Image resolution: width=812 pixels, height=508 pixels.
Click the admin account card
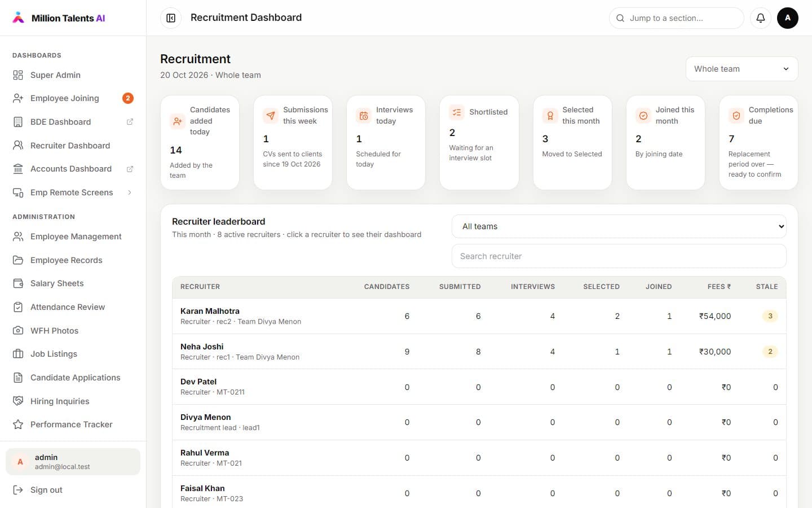click(x=73, y=462)
